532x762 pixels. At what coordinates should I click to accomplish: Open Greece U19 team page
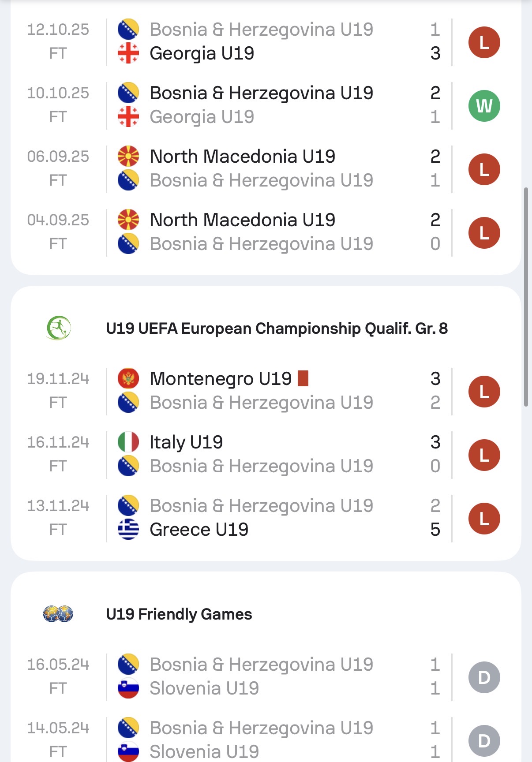pyautogui.click(x=199, y=530)
